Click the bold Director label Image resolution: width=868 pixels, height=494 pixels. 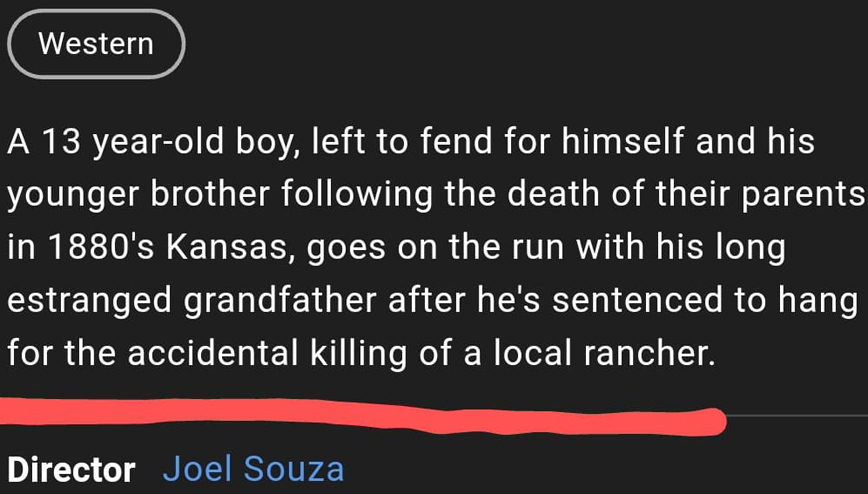[71, 469]
